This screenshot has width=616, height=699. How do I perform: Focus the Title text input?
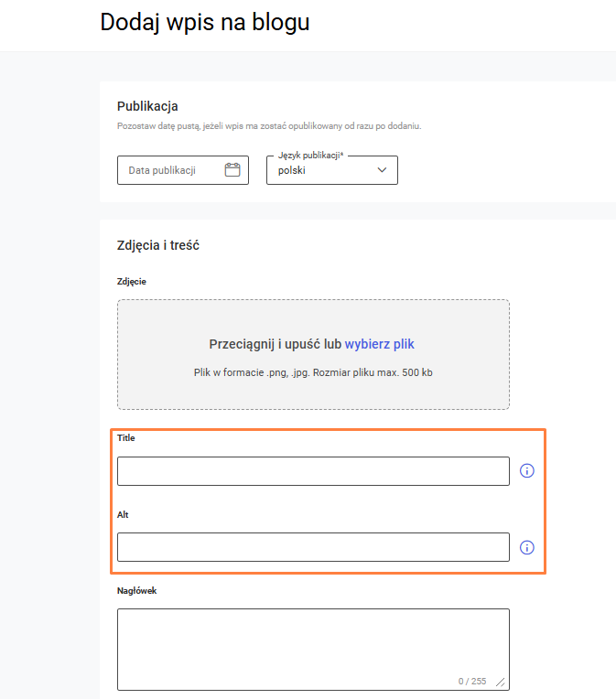(313, 471)
